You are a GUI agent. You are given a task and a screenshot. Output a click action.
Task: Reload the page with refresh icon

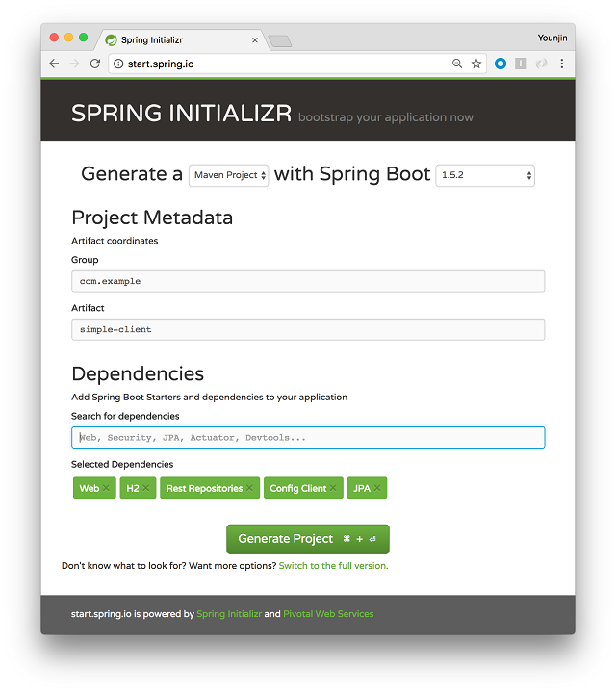pyautogui.click(x=94, y=64)
